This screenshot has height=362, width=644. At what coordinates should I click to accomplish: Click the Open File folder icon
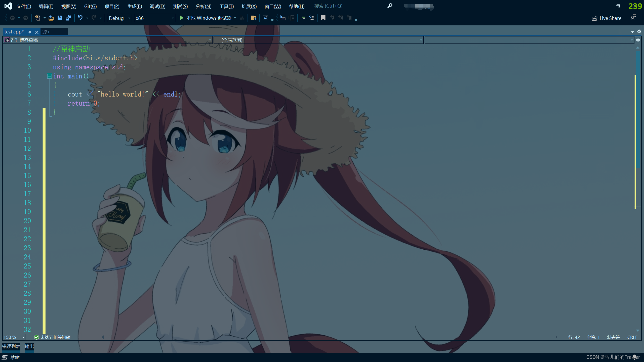(51, 18)
